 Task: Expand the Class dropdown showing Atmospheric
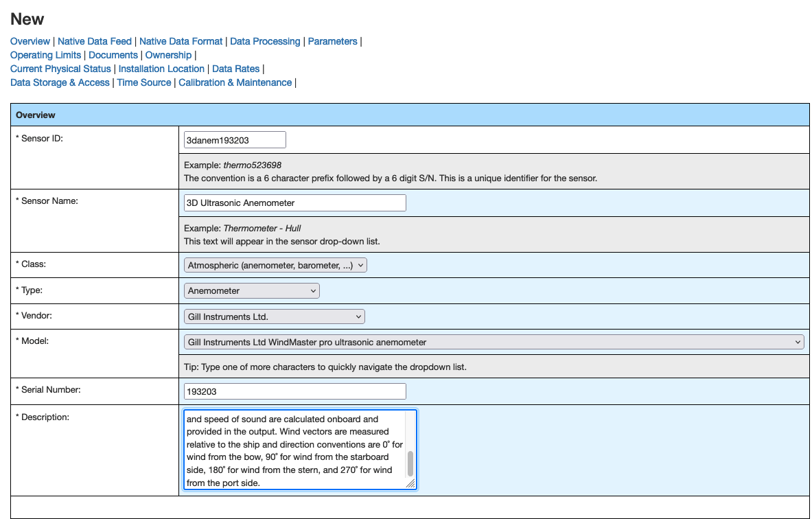(x=275, y=264)
